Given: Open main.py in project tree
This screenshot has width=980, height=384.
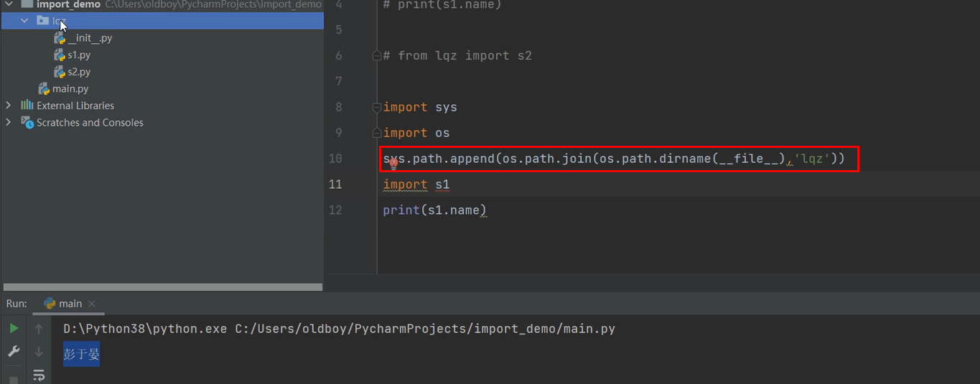Looking at the screenshot, I should [70, 89].
